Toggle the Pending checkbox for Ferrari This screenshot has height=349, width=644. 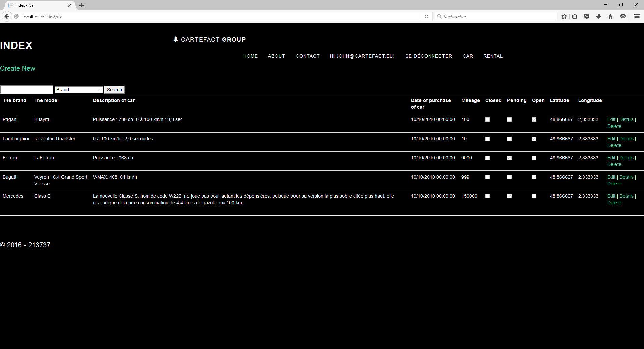pyautogui.click(x=509, y=158)
